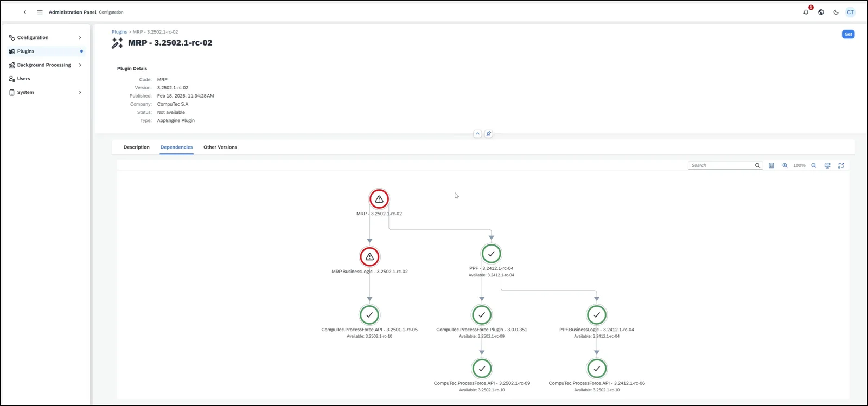Open the Other Versions tab
Image resolution: width=868 pixels, height=406 pixels.
220,147
